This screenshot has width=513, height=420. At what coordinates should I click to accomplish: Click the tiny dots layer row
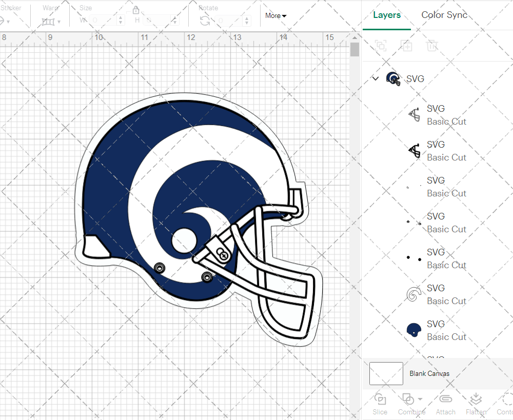[438, 187]
